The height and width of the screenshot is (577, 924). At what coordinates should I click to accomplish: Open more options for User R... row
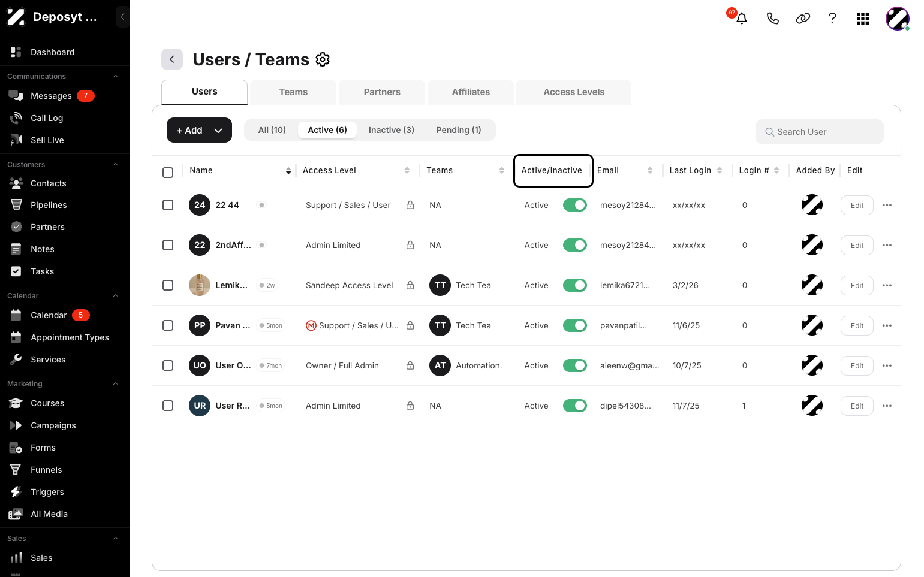tap(887, 406)
